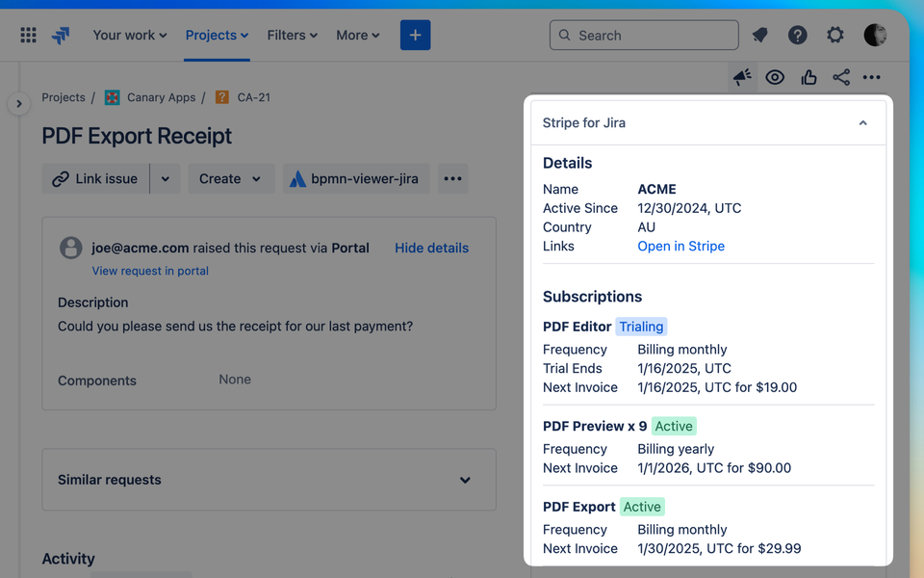Click the bpmn-viewer-jira button
Viewport: 924px width, 578px height.
pos(356,179)
